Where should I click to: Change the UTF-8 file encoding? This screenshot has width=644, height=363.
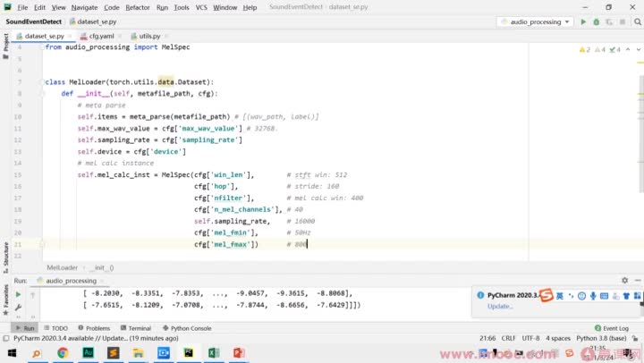[x=530, y=338]
